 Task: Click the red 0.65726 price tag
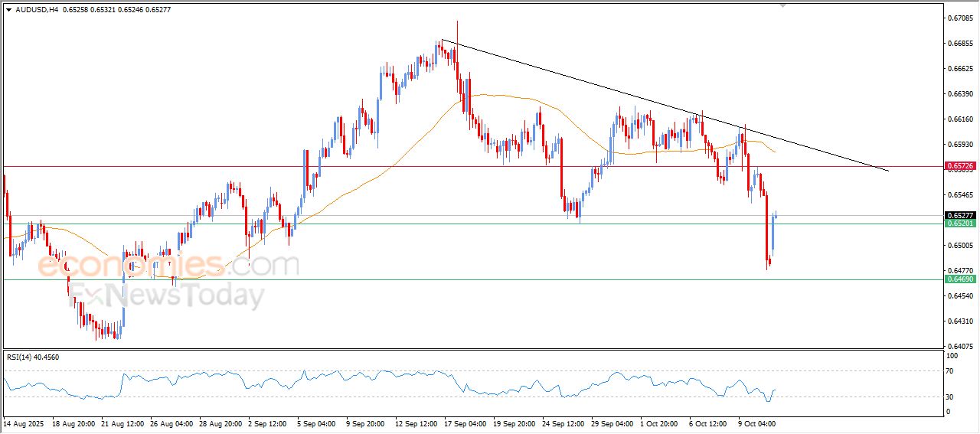pos(959,165)
